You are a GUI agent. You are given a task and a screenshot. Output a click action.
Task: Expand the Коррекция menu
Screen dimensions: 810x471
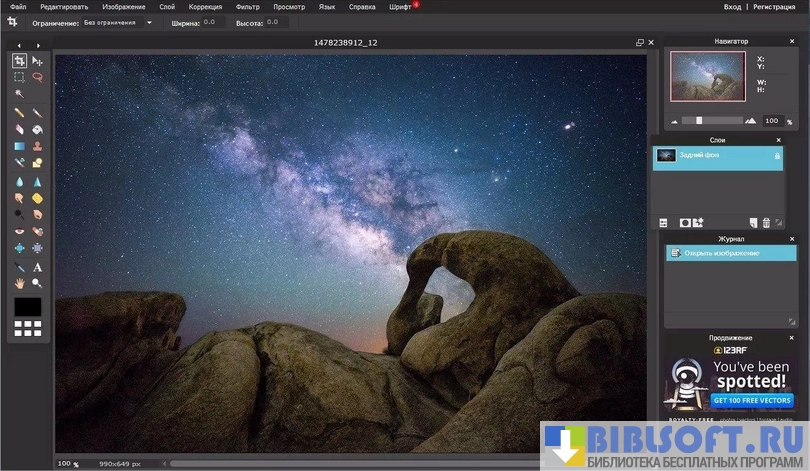click(205, 6)
